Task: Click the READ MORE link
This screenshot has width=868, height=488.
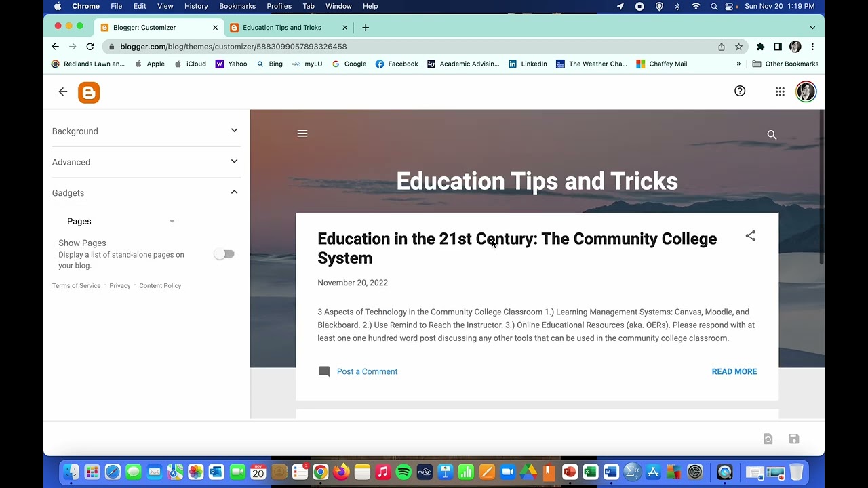Action: click(734, 371)
